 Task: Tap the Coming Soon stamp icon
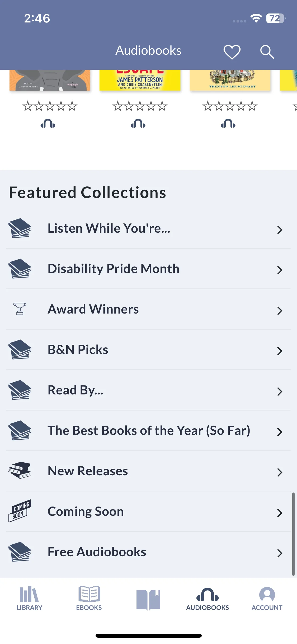(x=20, y=511)
